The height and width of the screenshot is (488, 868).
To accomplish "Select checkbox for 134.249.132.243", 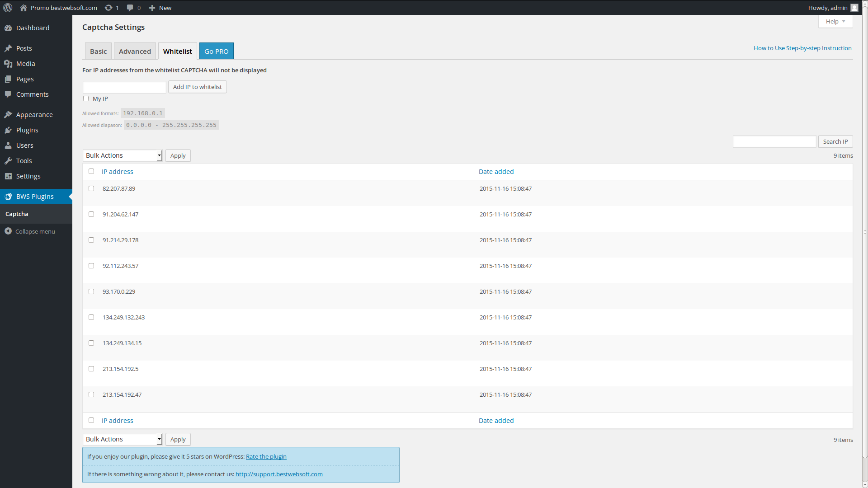I will [91, 317].
